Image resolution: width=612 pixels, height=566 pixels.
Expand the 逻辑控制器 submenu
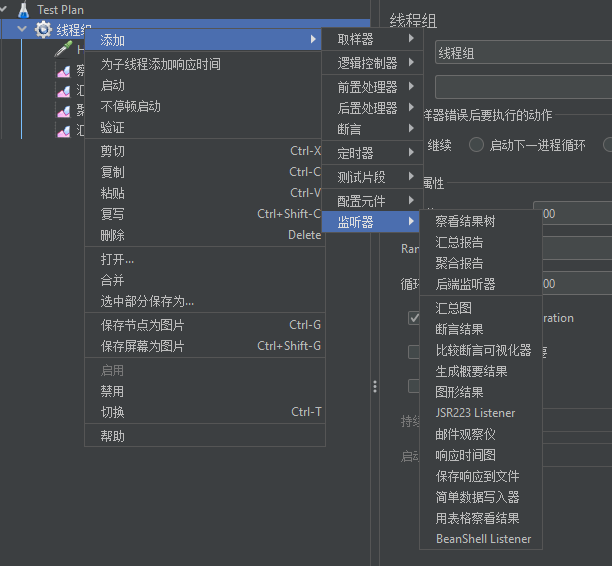(370, 63)
